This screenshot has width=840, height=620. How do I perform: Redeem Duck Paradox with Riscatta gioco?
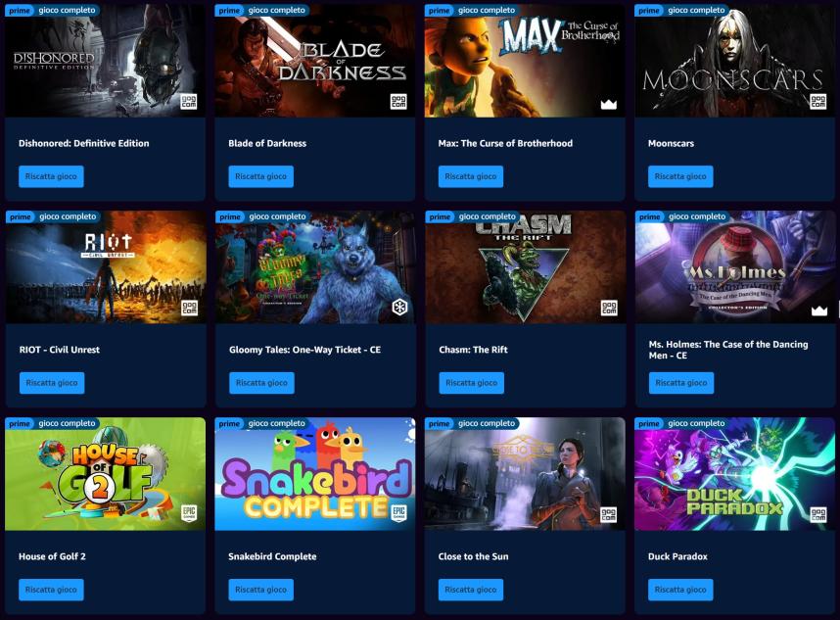pyautogui.click(x=680, y=590)
